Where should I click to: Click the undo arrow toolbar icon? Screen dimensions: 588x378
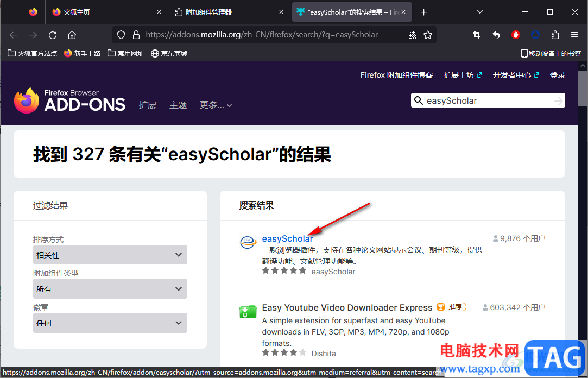click(496, 35)
